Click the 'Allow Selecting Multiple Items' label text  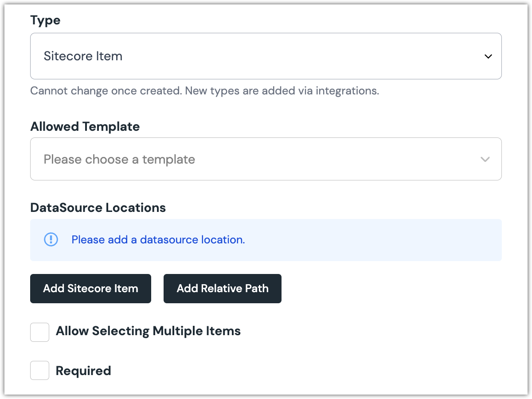pos(148,331)
